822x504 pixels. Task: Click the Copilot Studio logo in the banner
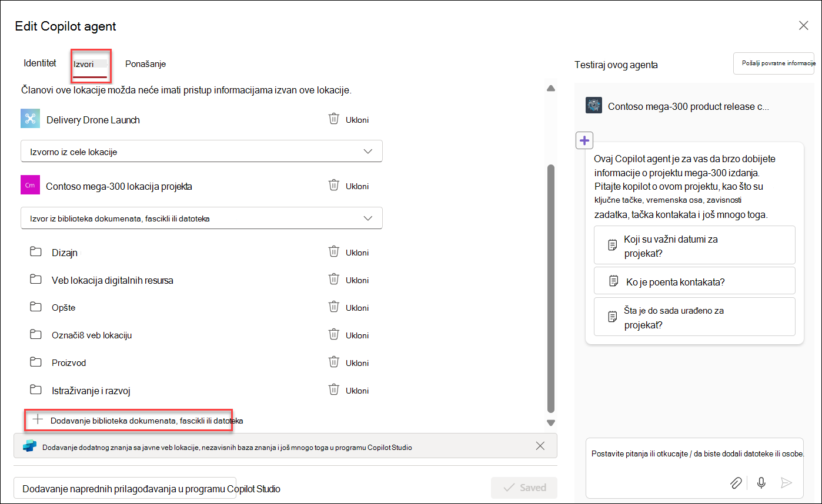[29, 446]
